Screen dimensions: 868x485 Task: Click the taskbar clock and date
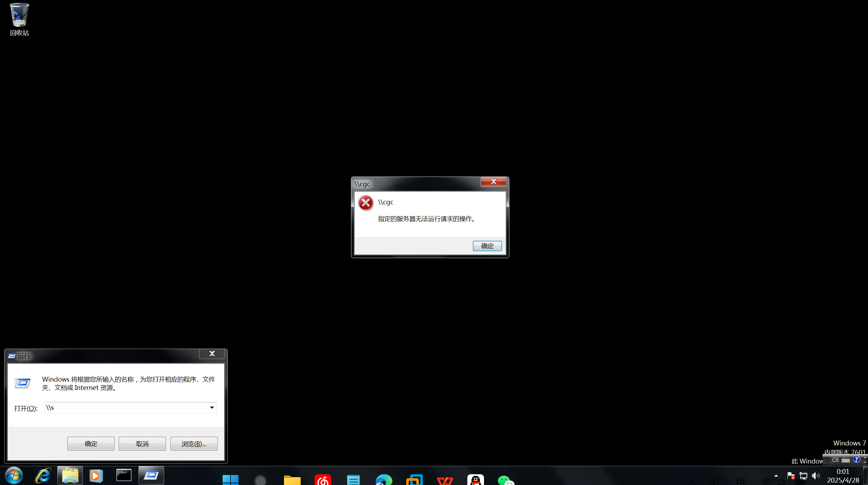pos(843,476)
